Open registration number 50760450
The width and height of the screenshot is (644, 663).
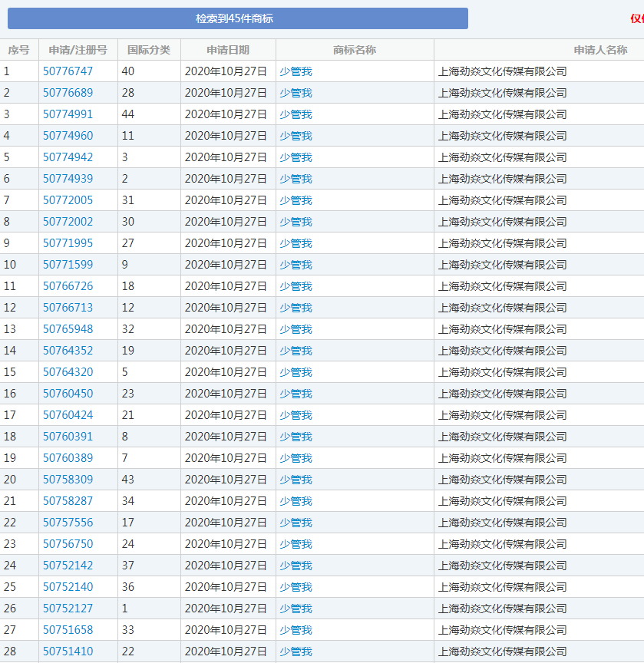point(68,394)
